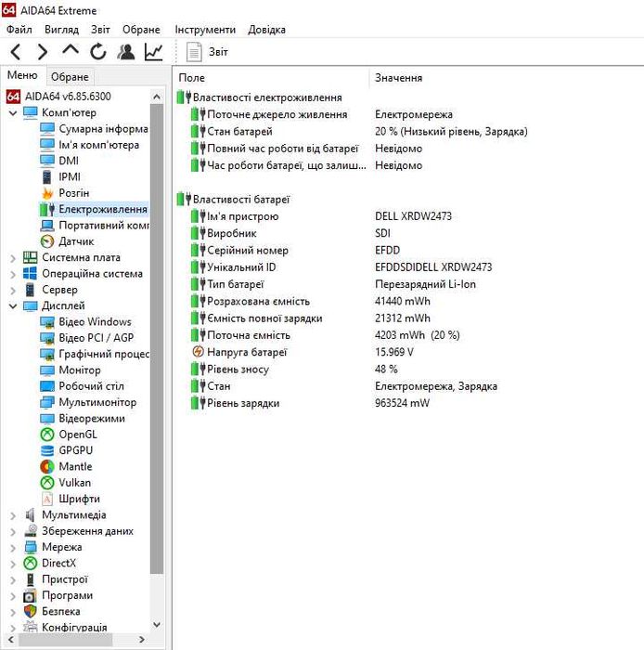644x650 pixels.
Task: Open the Файл menu
Action: click(19, 30)
